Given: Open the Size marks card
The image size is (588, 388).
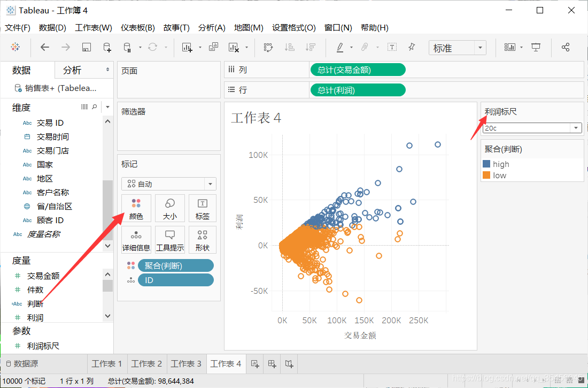Looking at the screenshot, I should click(x=170, y=209).
